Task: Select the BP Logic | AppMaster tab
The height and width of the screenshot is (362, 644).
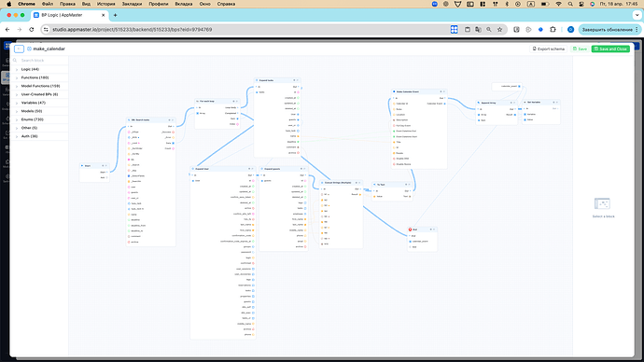Action: click(x=69, y=15)
